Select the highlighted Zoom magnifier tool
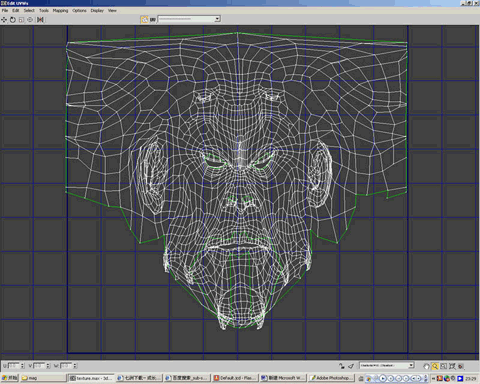 (x=435, y=366)
